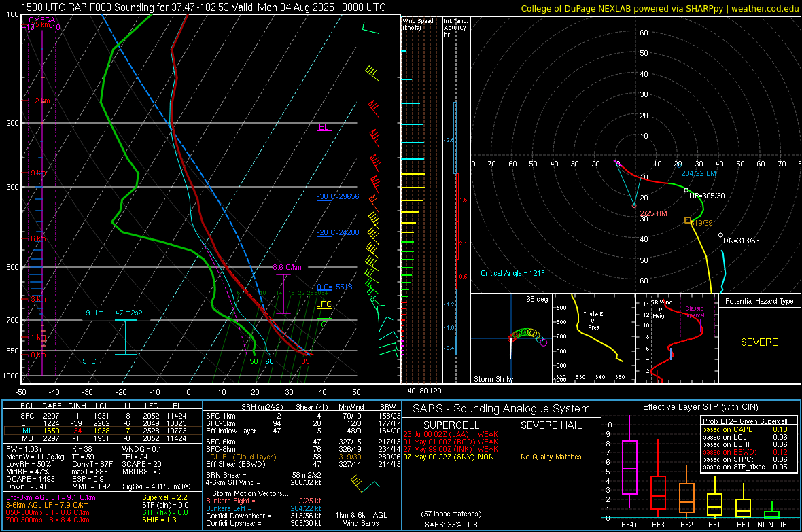The height and width of the screenshot is (532, 802).
Task: Click the blue 'Bunkers Left = 284/22 kt' line
Action: pyautogui.click(x=264, y=508)
